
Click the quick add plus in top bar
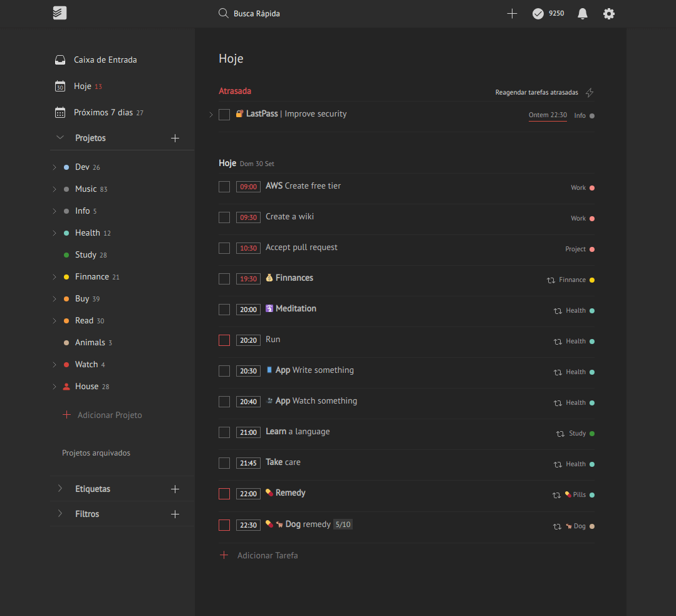pos(512,13)
